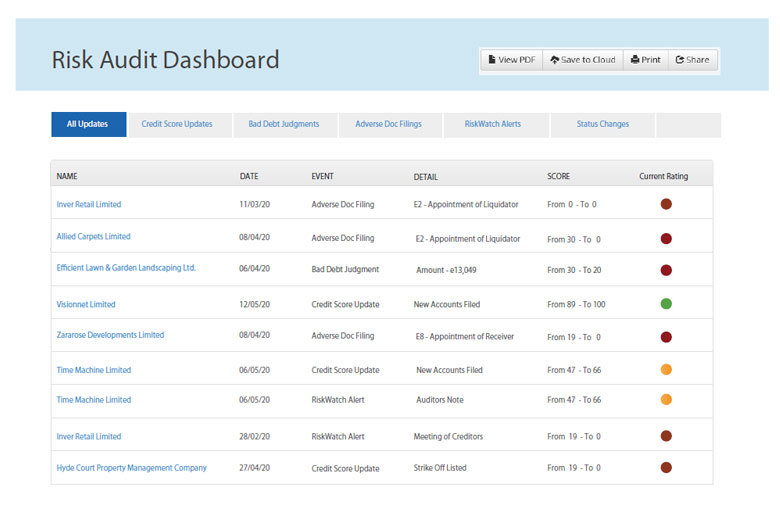The height and width of the screenshot is (507, 780).
Task: Open Hyde Court Property Management Company link
Action: point(131,468)
